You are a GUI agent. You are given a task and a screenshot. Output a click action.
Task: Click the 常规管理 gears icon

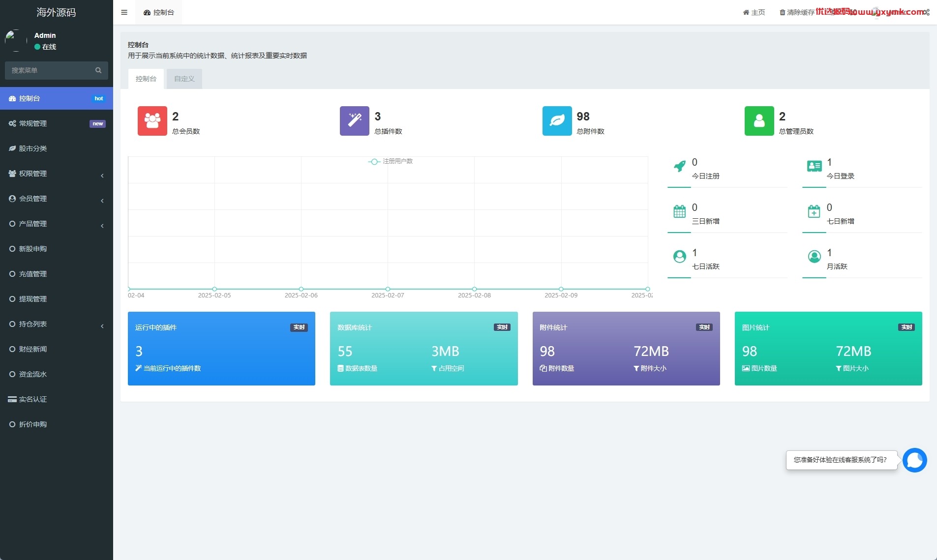pyautogui.click(x=12, y=123)
